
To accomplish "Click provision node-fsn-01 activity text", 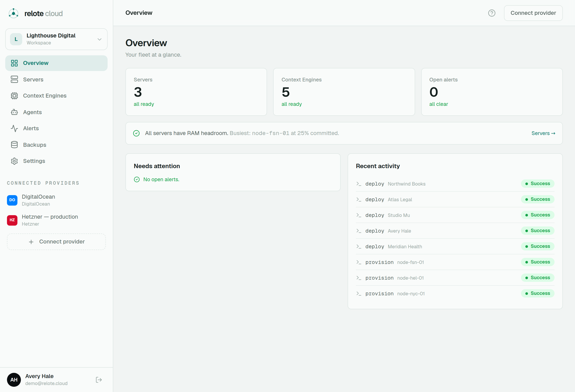I will click(394, 262).
